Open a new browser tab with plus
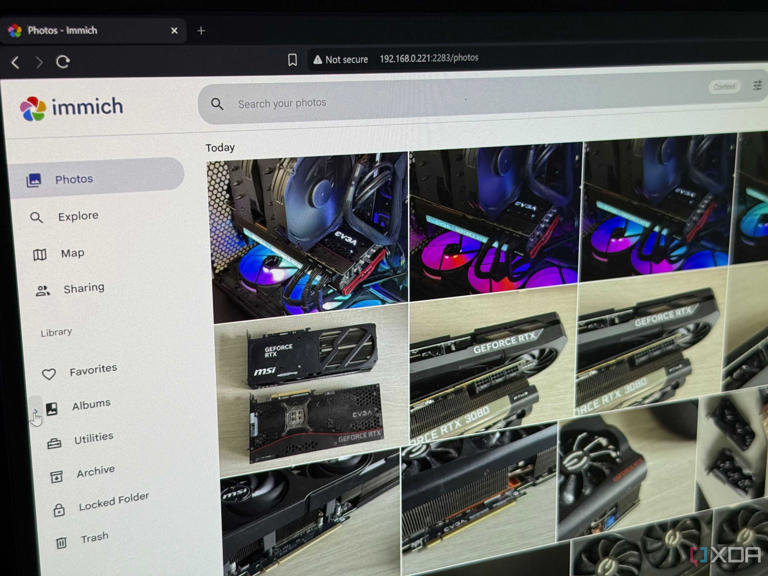 (201, 31)
